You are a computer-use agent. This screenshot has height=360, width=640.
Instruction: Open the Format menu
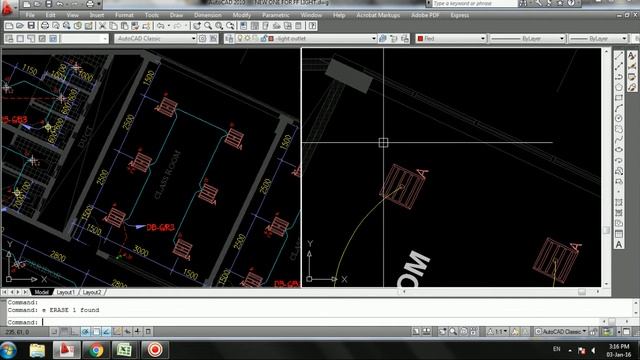pos(124,15)
